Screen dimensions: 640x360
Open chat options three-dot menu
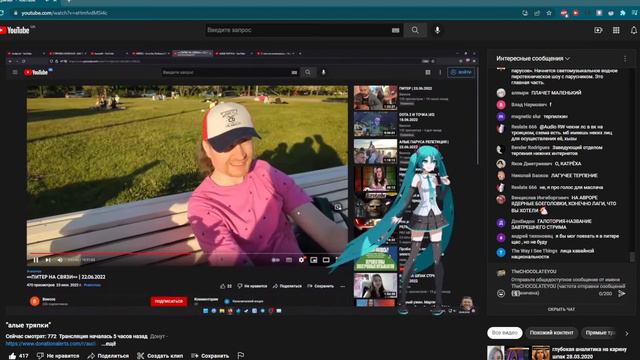click(x=625, y=59)
